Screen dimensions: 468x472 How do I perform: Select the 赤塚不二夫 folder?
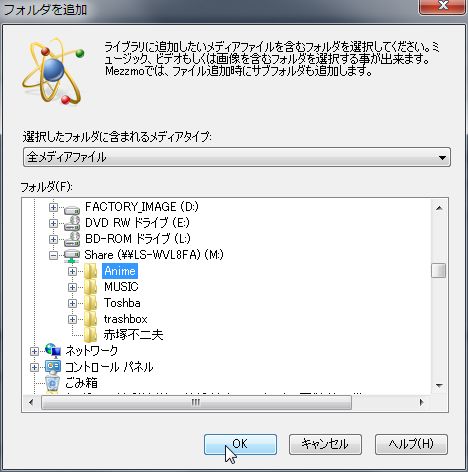[x=133, y=335]
